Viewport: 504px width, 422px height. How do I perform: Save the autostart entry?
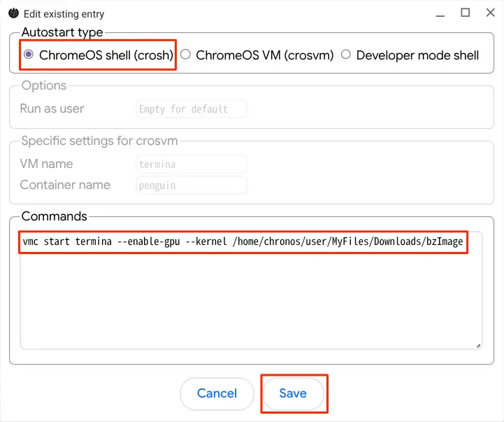tap(293, 393)
